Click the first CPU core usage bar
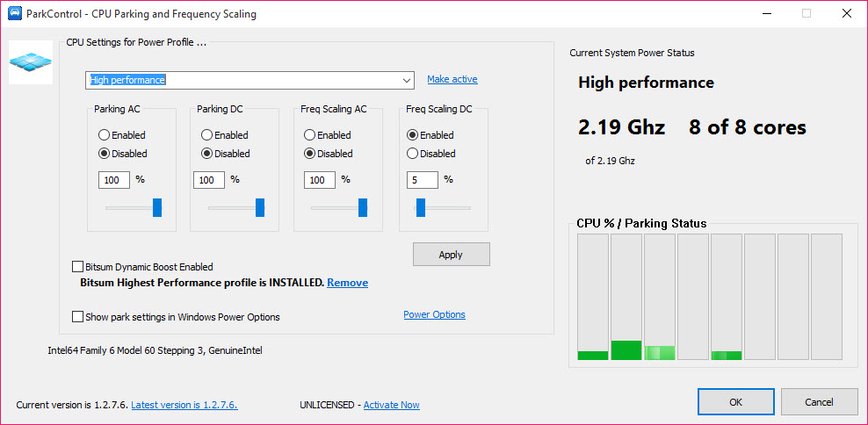 point(593,297)
